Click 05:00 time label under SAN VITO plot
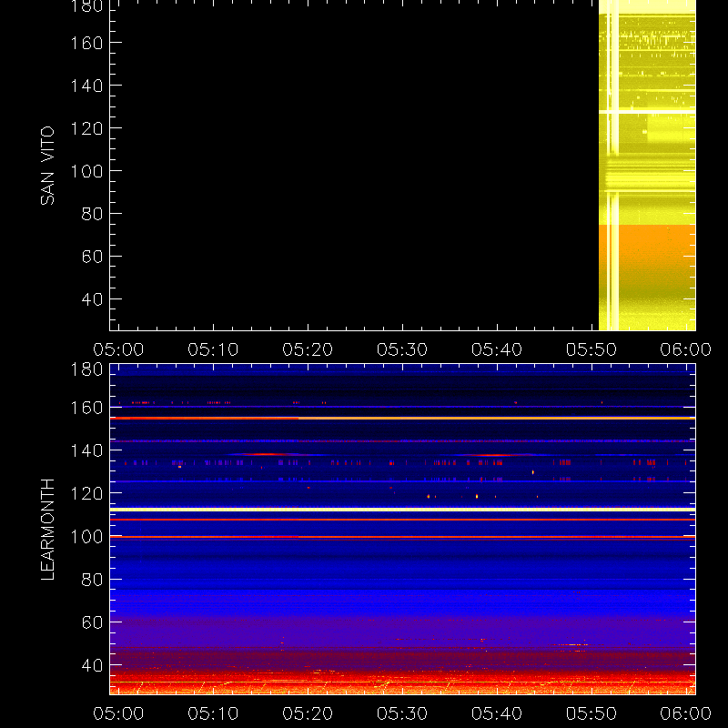 point(118,349)
